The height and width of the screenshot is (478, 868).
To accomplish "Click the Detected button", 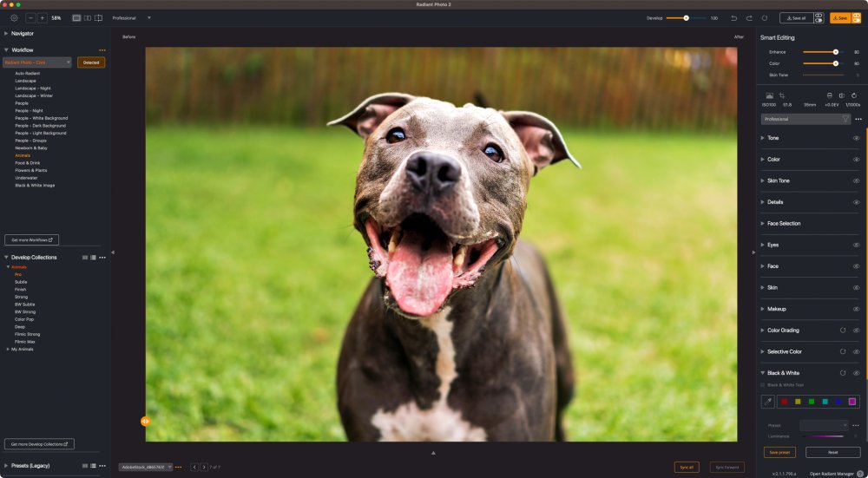I will [91, 62].
